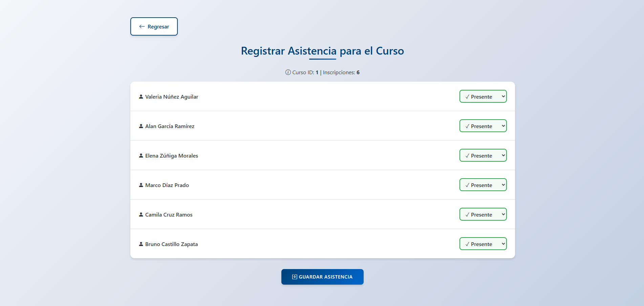Viewport: 644px width, 306px height.
Task: Click the Inscripciones count value 6
Action: tap(359, 72)
